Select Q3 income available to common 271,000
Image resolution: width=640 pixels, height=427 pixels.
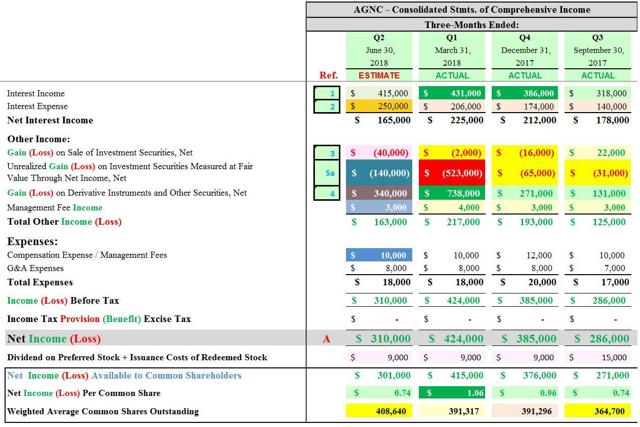click(x=598, y=375)
